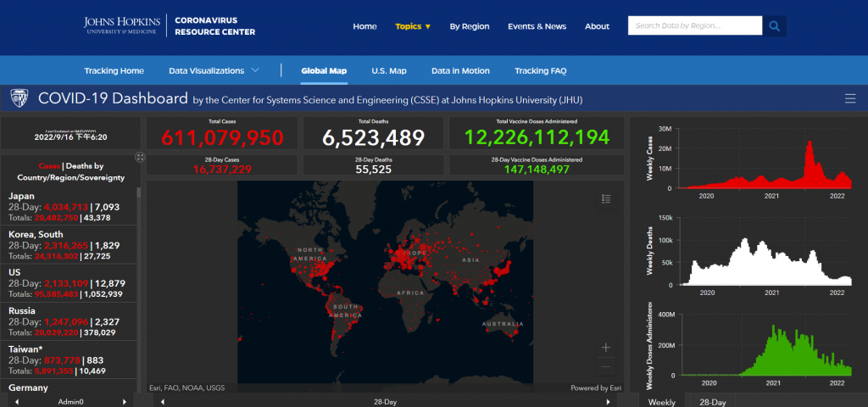This screenshot has width=868, height=407.
Task: Open the dashboard hamburger menu
Action: (x=849, y=99)
